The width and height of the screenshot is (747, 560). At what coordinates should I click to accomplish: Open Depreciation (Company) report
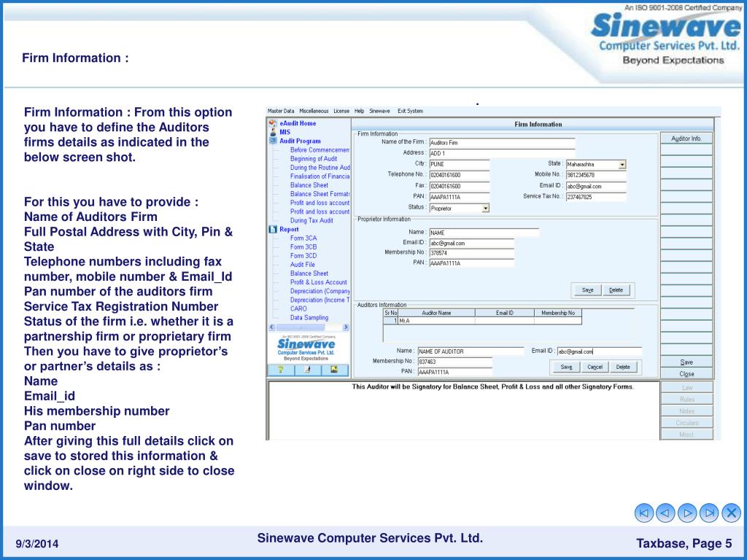click(320, 292)
